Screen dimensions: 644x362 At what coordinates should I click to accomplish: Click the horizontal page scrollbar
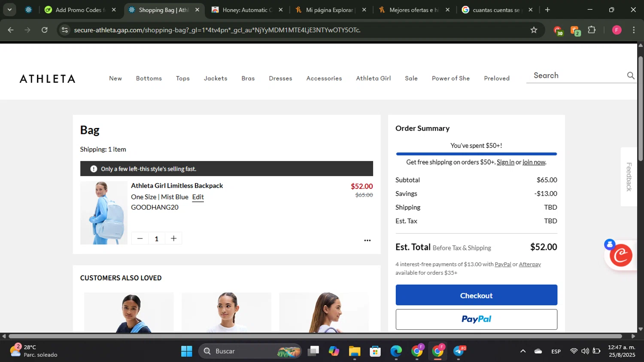315,336
